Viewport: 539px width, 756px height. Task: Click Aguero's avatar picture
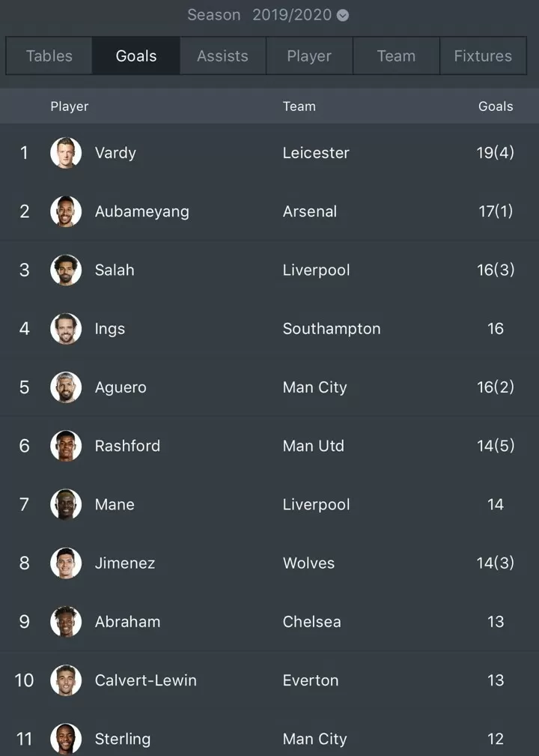pos(66,387)
